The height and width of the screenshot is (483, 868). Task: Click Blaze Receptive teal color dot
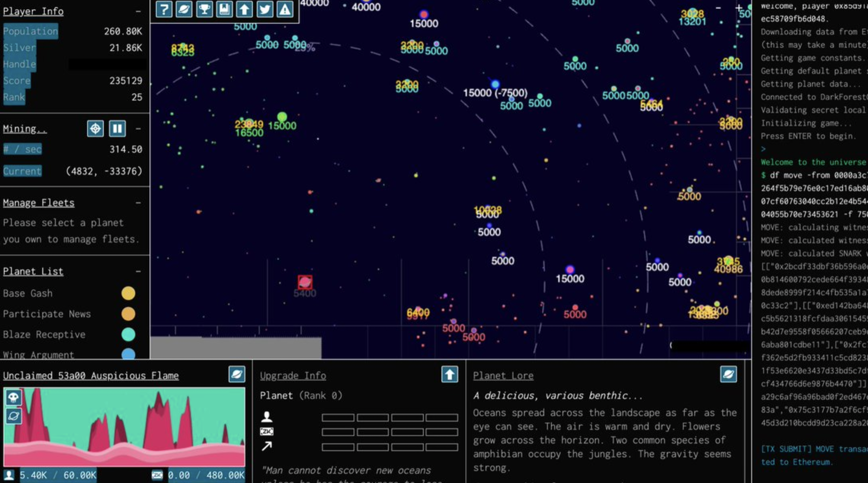[128, 334]
